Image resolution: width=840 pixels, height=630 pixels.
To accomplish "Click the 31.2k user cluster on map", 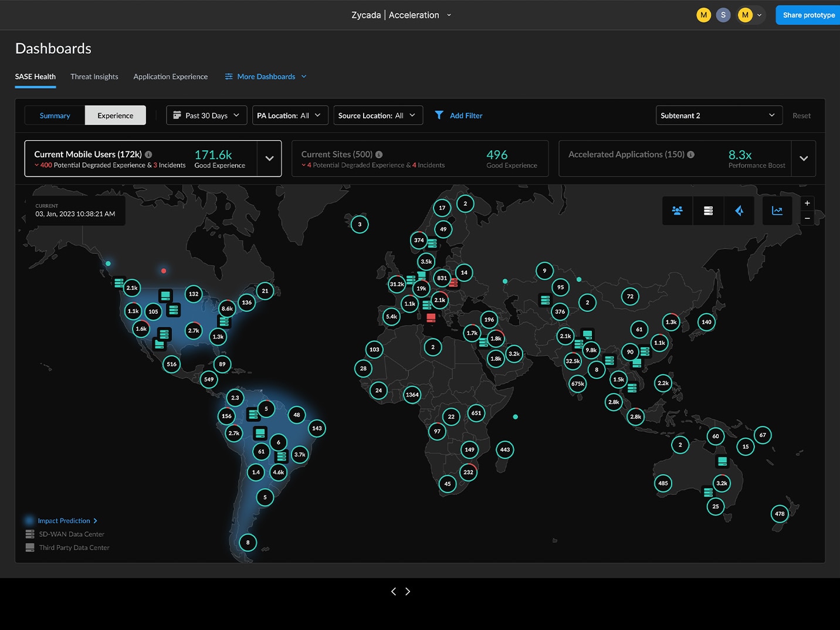I will 397,284.
